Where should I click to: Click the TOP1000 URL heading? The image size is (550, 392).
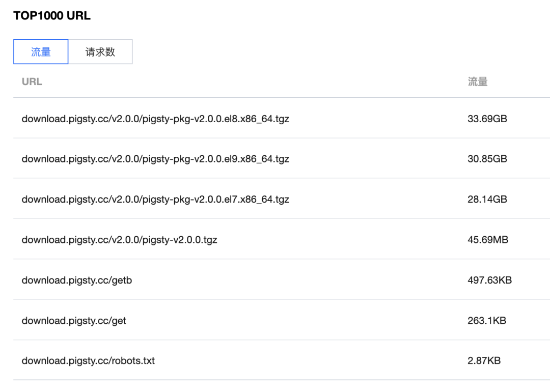[52, 16]
